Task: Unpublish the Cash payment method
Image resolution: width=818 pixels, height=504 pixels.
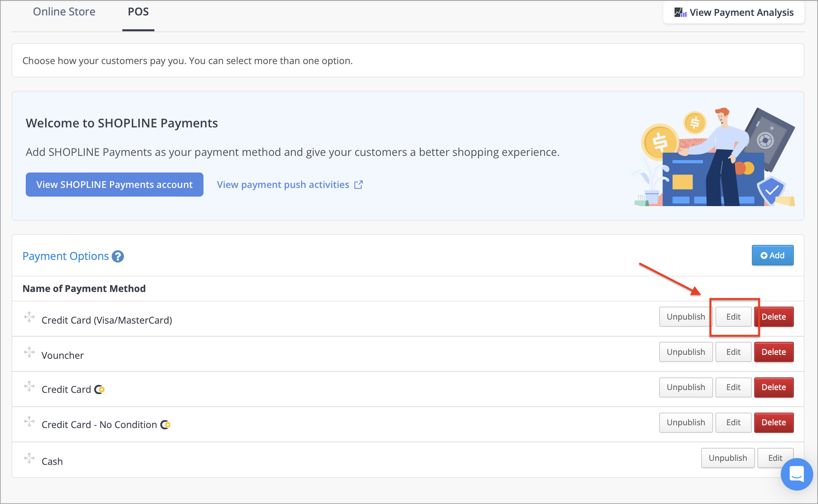Action: 728,458
